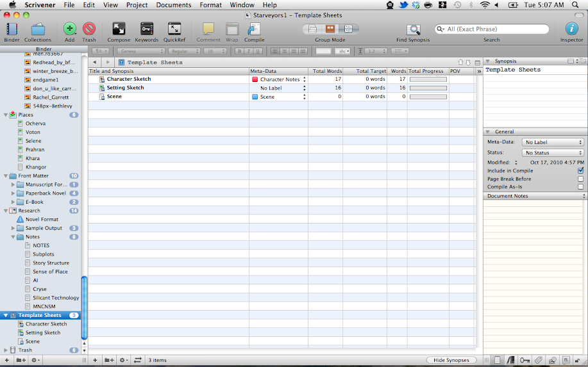Click the Hide Synopses button
588x367 pixels.
tap(451, 360)
